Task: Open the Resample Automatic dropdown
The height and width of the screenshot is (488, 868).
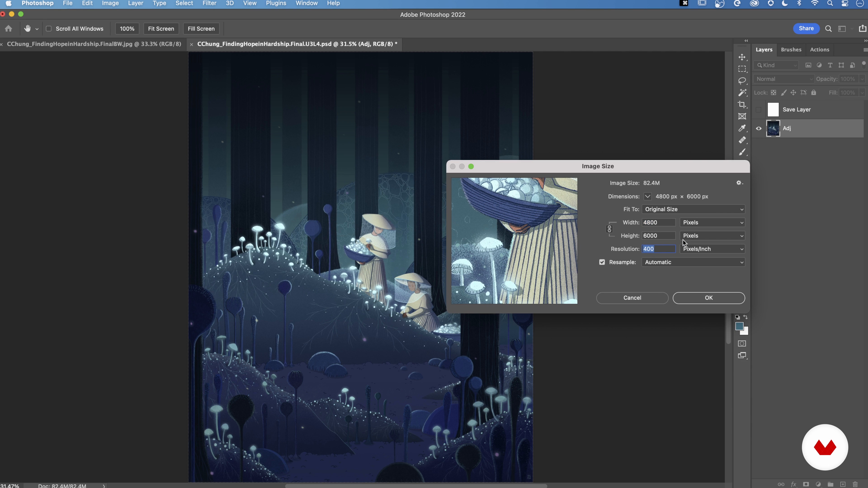Action: point(693,262)
